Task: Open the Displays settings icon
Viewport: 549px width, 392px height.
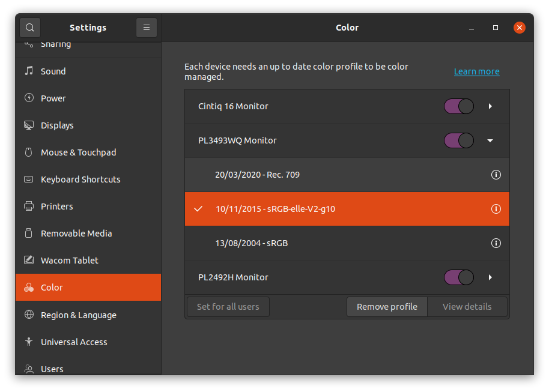Action: pyautogui.click(x=28, y=125)
